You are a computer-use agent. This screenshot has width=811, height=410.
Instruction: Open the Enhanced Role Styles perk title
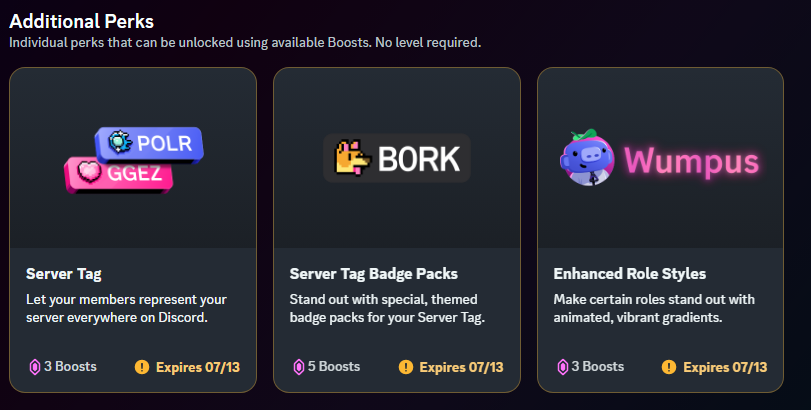click(x=629, y=274)
